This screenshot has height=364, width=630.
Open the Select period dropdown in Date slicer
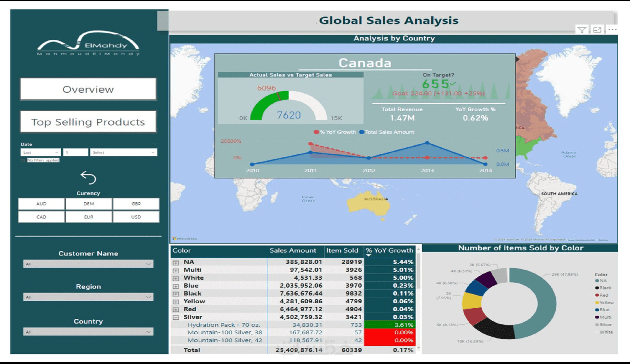(124, 152)
